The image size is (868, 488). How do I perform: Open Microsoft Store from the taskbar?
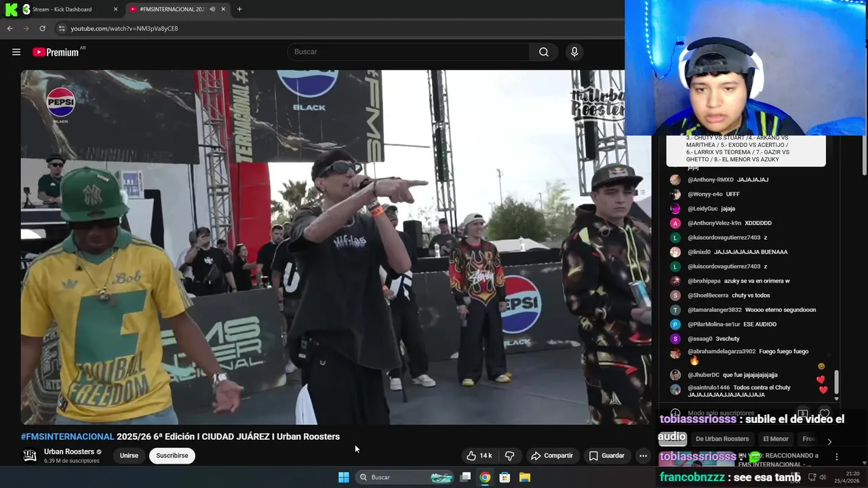pos(505,477)
